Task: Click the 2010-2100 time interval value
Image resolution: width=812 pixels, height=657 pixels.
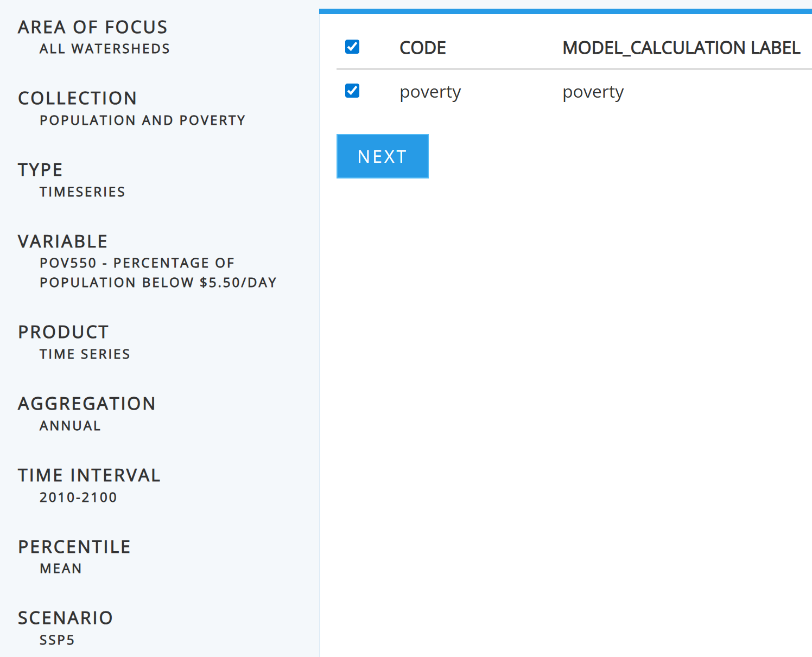Action: point(78,497)
